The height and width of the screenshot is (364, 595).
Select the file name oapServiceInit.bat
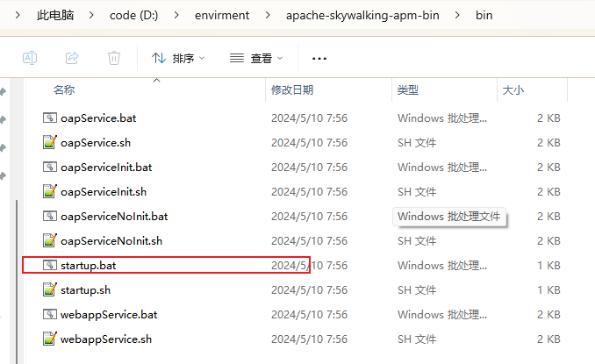coord(106,168)
